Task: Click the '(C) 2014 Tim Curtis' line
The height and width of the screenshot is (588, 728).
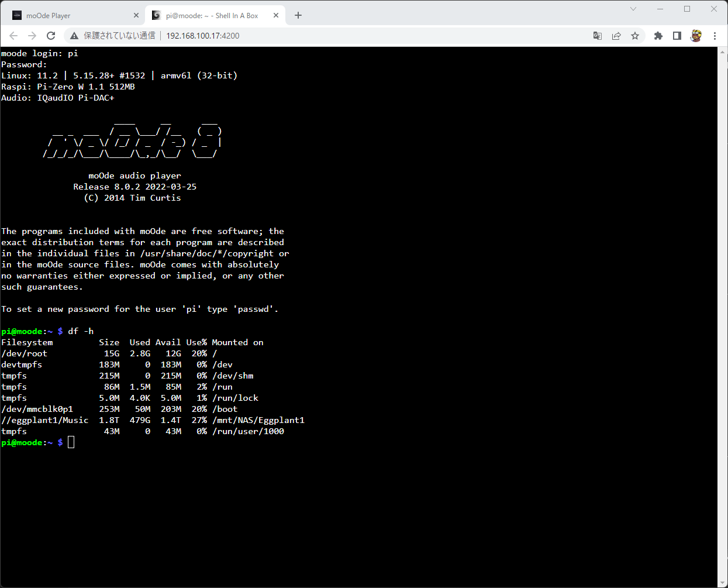Action: pos(133,198)
